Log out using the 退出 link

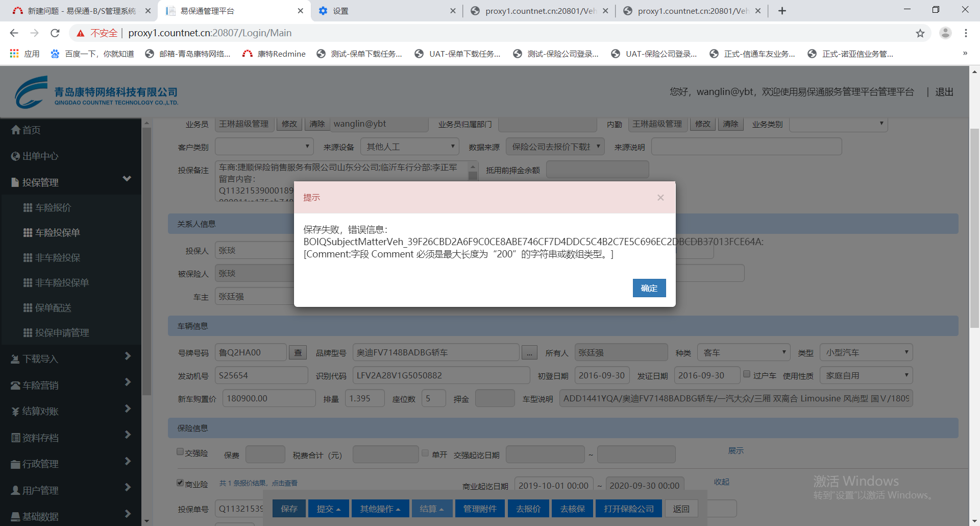944,92
